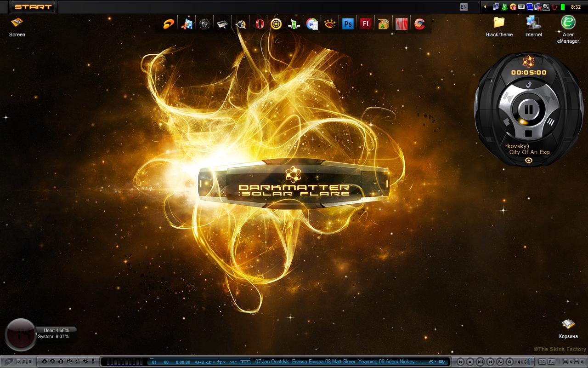588x368 pixels.
Task: Click the track seek progress bar
Action: 200,358
